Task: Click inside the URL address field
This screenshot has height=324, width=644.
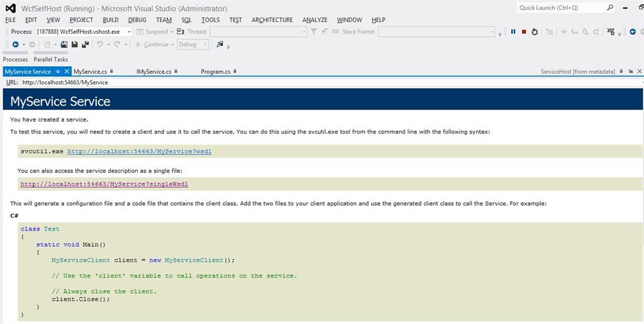Action: point(331,82)
